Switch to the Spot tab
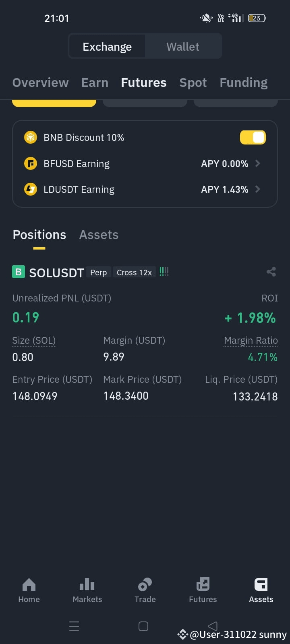Screen dimensions: 290x644 [193, 83]
